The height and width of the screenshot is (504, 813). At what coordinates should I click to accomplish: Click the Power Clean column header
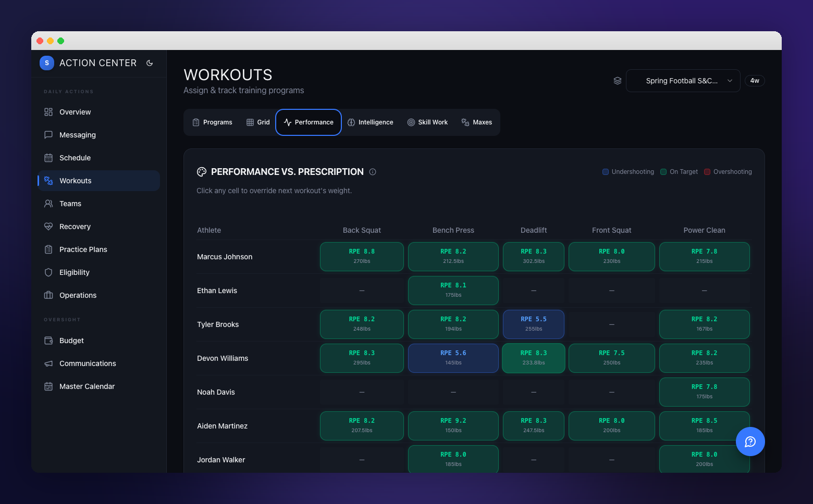pyautogui.click(x=705, y=230)
